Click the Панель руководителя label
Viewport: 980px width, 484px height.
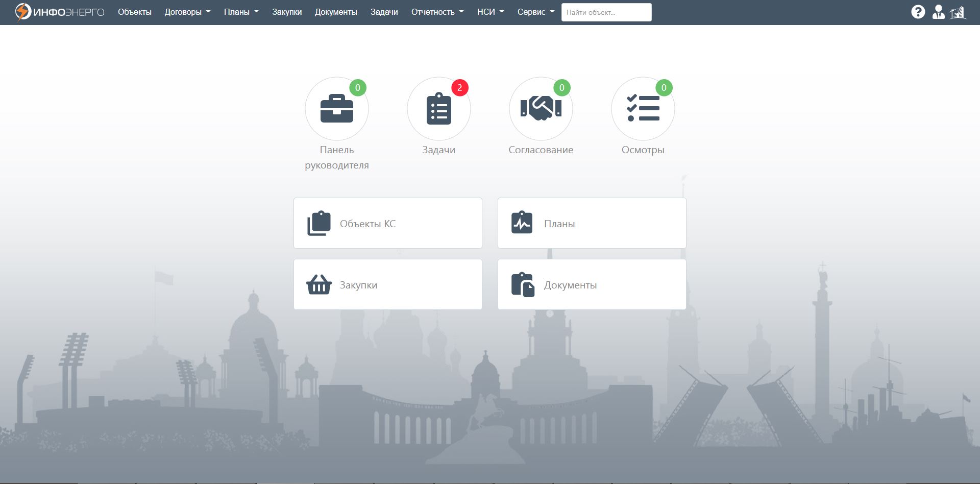point(337,157)
